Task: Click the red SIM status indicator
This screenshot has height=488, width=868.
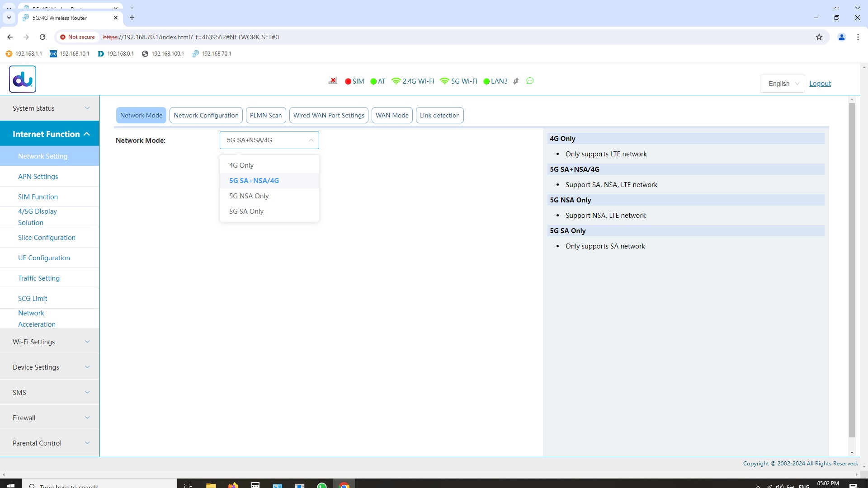Action: point(348,81)
